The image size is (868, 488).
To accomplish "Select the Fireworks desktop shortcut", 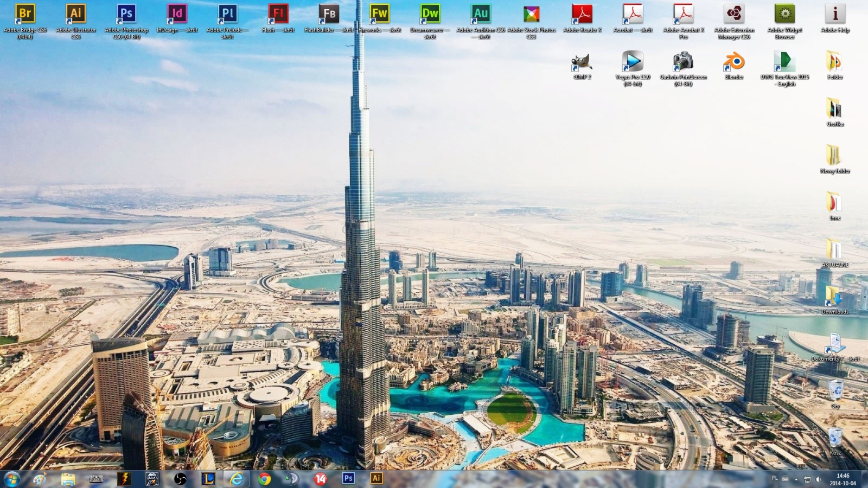I will click(379, 18).
